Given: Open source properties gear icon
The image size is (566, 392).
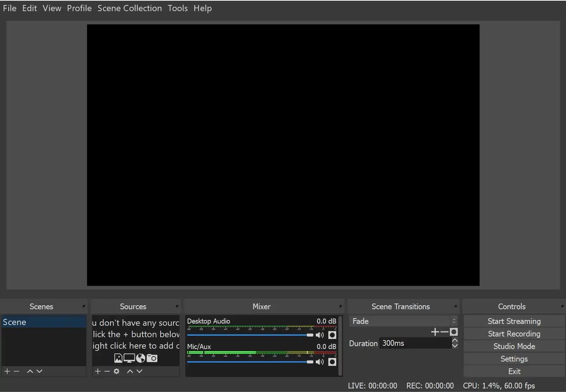Looking at the screenshot, I should pyautogui.click(x=116, y=371).
